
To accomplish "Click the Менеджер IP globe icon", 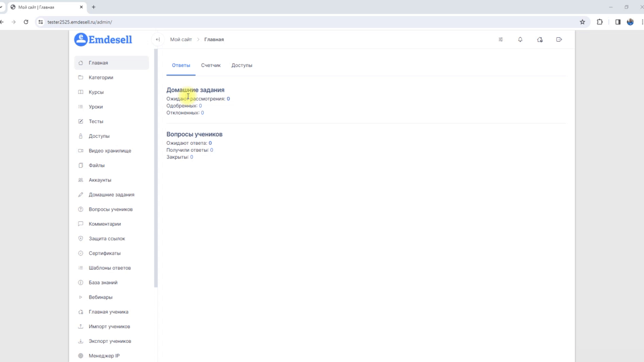I will click(x=80, y=355).
